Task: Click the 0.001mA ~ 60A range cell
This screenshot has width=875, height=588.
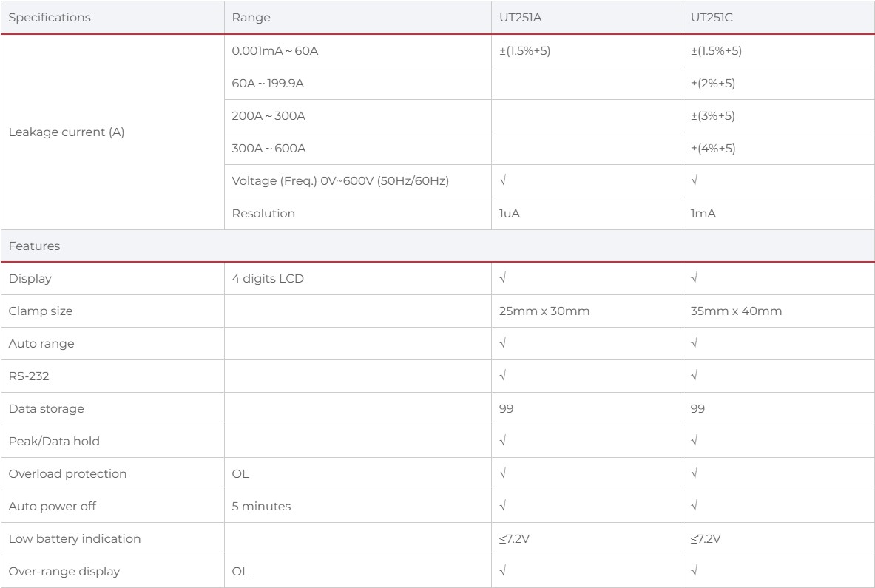Action: pos(275,51)
